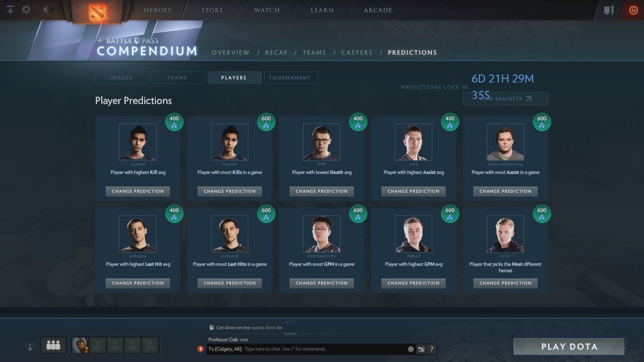This screenshot has width=644, height=362.
Task: Open the emoticon picker in chat
Action: [411, 349]
